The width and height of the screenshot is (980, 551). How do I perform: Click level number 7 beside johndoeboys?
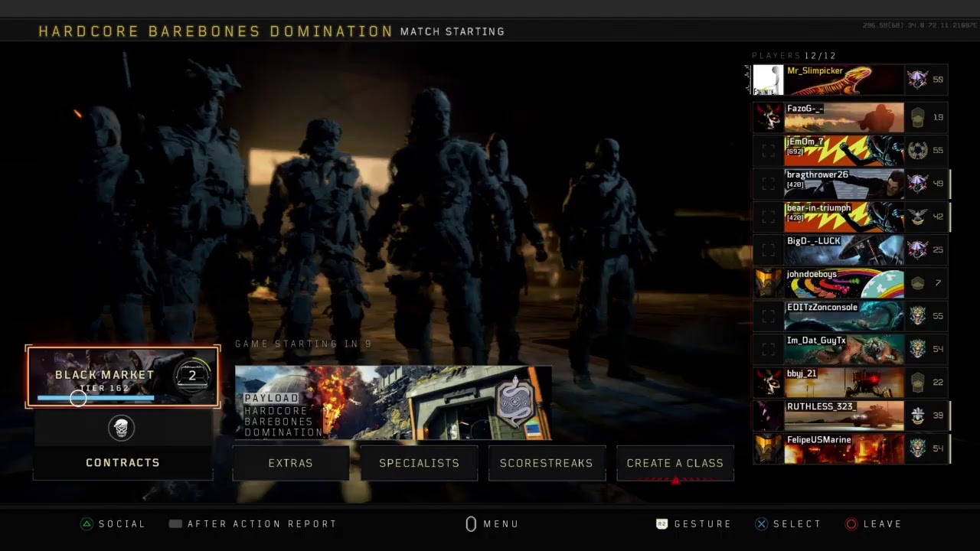pos(938,284)
